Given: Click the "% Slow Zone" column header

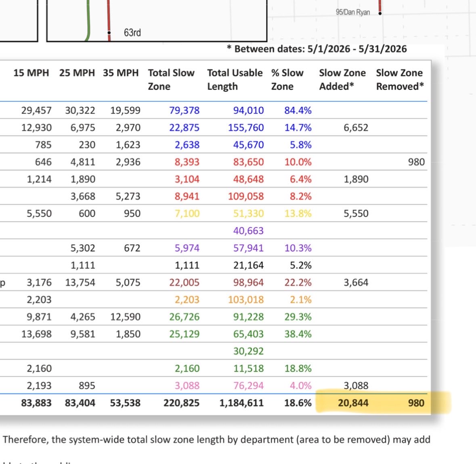Looking at the screenshot, I should point(287,80).
